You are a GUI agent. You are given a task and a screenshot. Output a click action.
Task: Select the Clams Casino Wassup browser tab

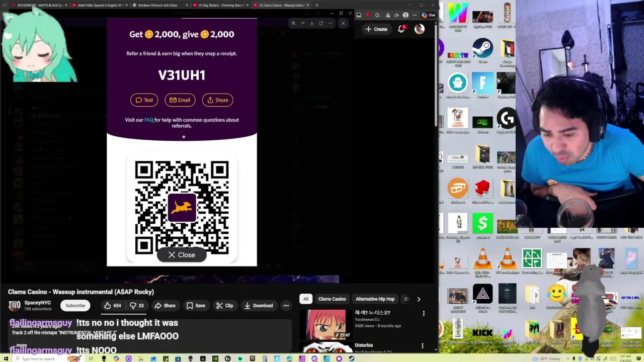point(281,5)
